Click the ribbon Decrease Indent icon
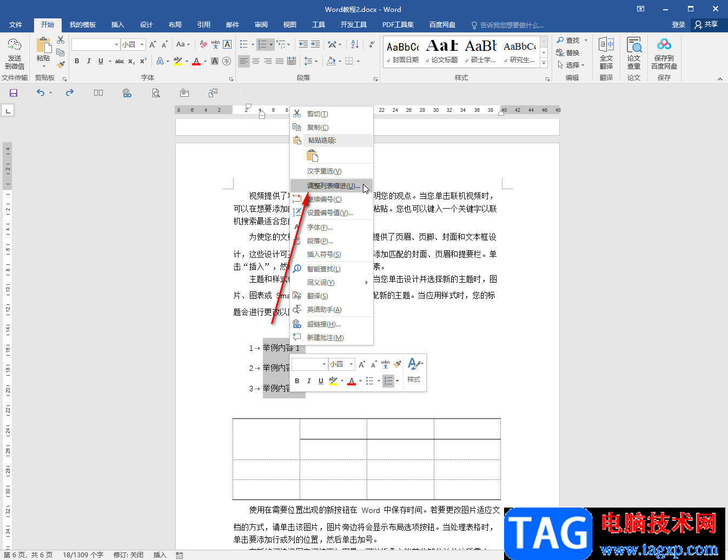 point(303,44)
